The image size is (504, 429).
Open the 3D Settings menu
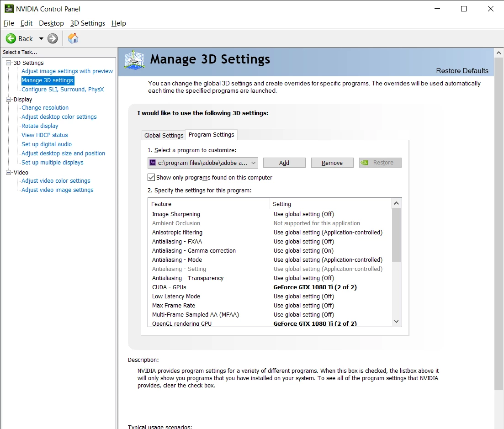tap(88, 23)
